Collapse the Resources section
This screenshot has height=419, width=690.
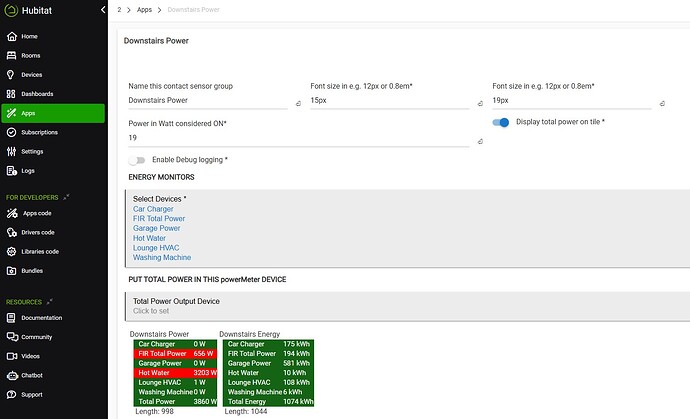coord(52,301)
